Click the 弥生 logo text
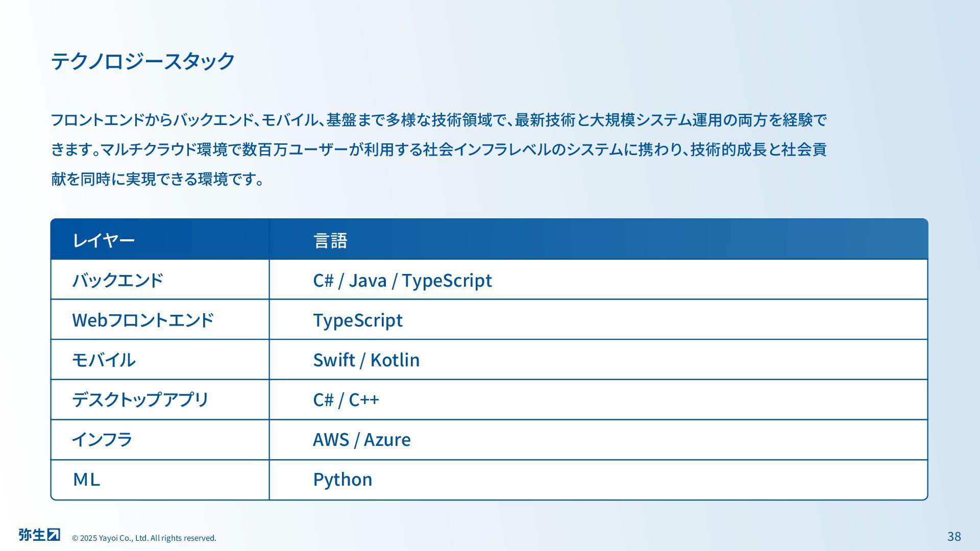 [x=32, y=534]
